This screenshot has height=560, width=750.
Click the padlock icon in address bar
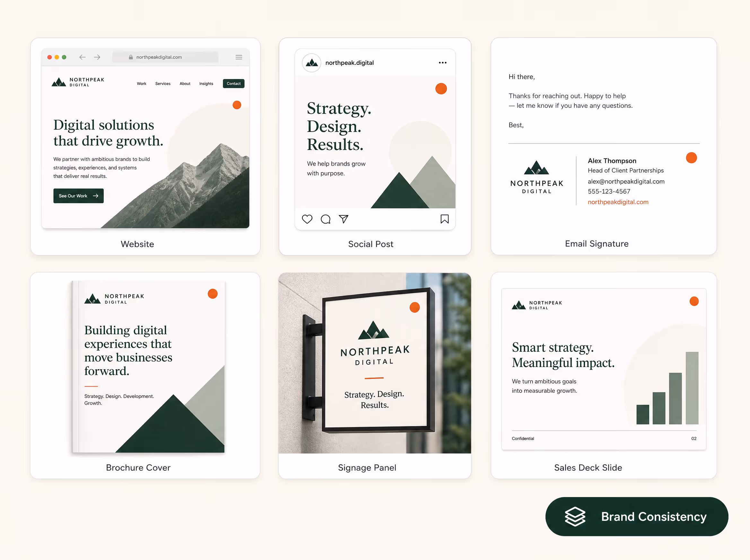[131, 57]
